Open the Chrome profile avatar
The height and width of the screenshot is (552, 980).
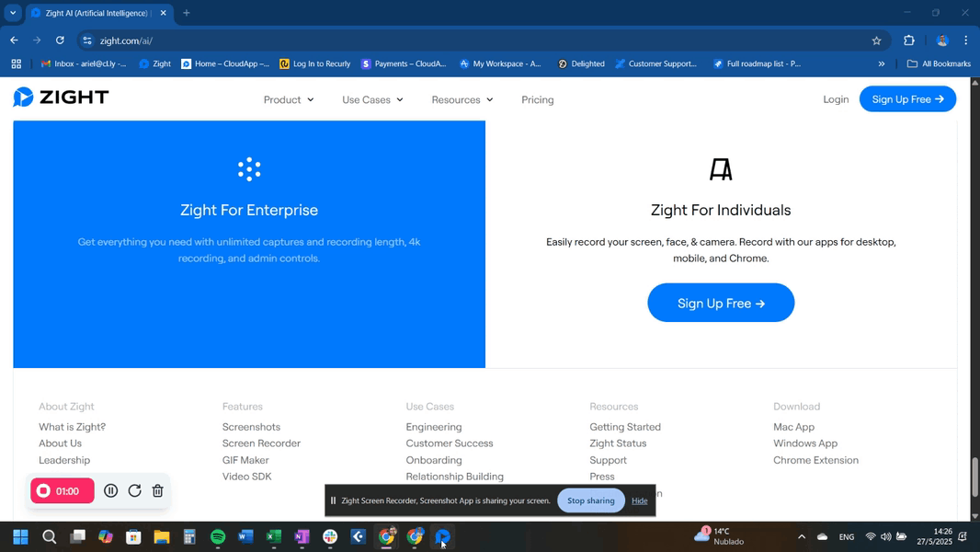942,40
